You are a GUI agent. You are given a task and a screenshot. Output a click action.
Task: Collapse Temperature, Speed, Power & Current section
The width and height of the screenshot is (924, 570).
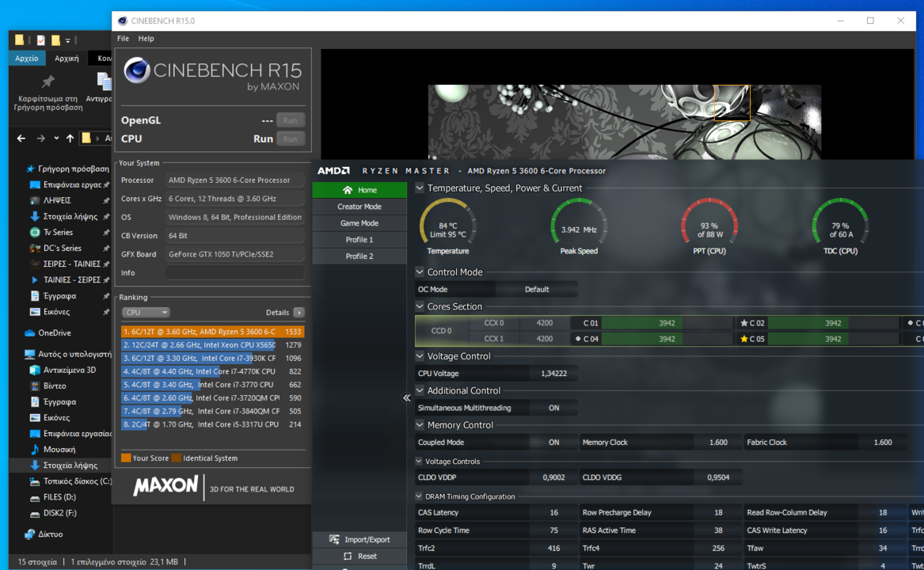pos(420,188)
